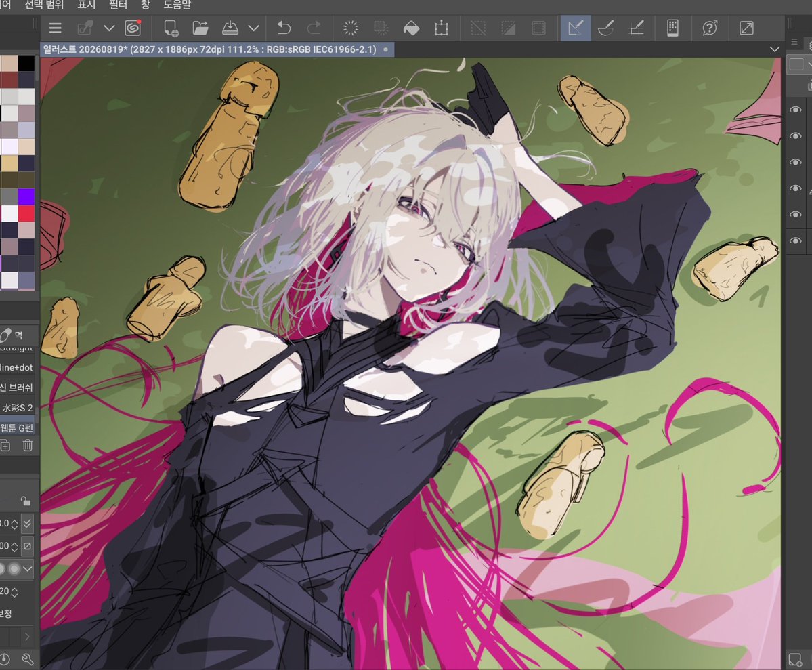This screenshot has width=812, height=670.
Task: Pick the black color swatch
Action: point(26,63)
